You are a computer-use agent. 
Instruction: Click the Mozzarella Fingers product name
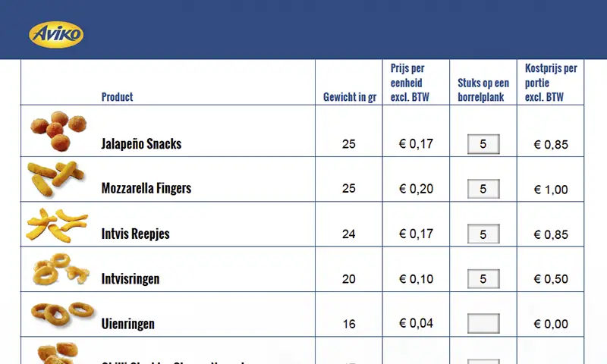pyautogui.click(x=146, y=189)
